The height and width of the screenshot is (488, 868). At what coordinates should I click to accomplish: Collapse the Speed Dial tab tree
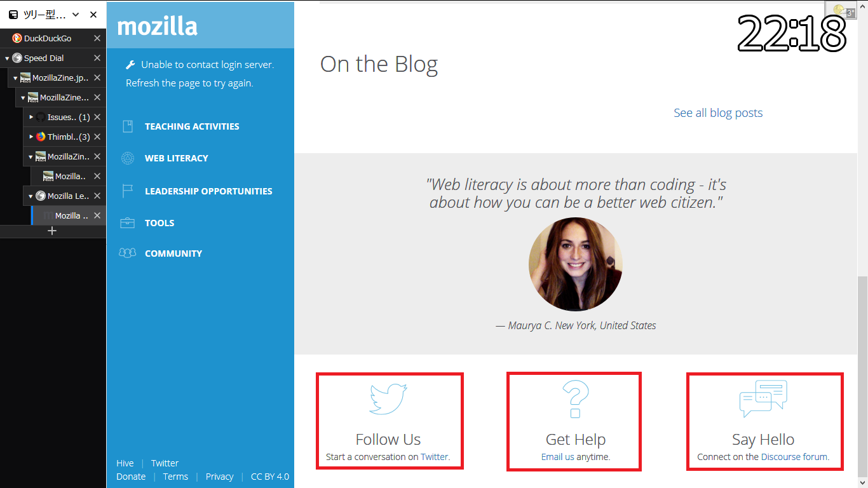tap(8, 58)
